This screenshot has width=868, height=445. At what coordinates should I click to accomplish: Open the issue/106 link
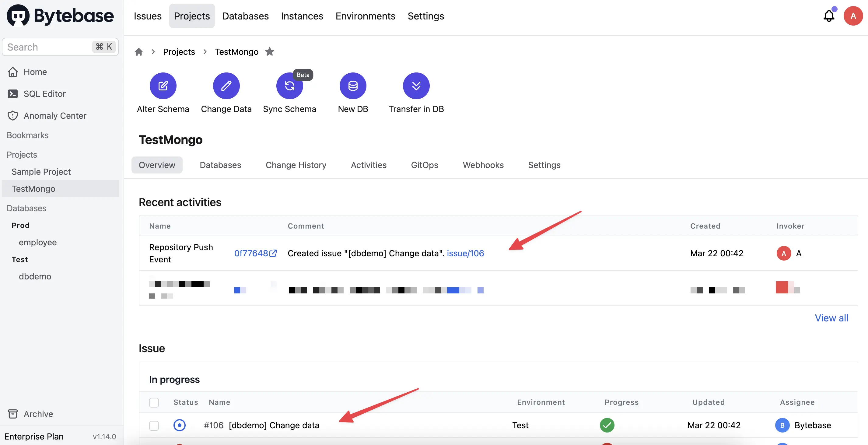pos(465,253)
